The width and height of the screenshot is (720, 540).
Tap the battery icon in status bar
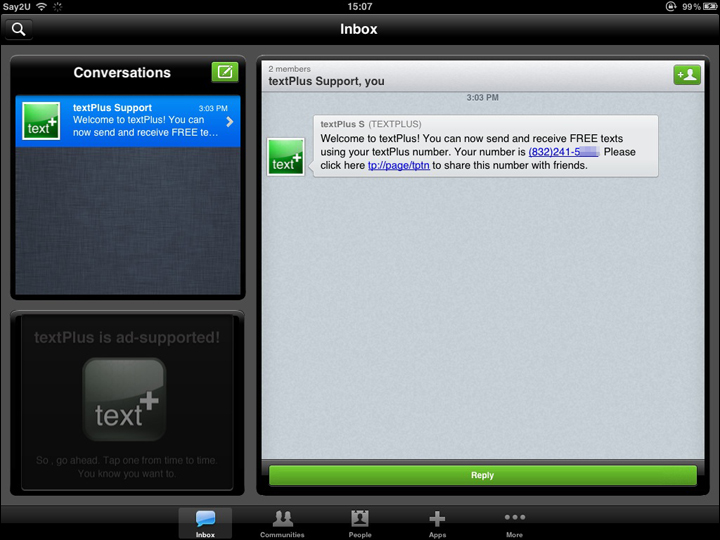(x=710, y=6)
